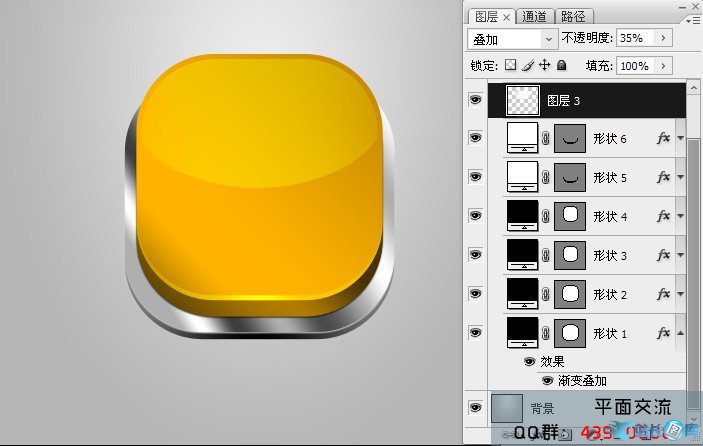This screenshot has width=703, height=446.
Task: Unlink the mask chain icon on 形状 2
Action: pos(546,294)
